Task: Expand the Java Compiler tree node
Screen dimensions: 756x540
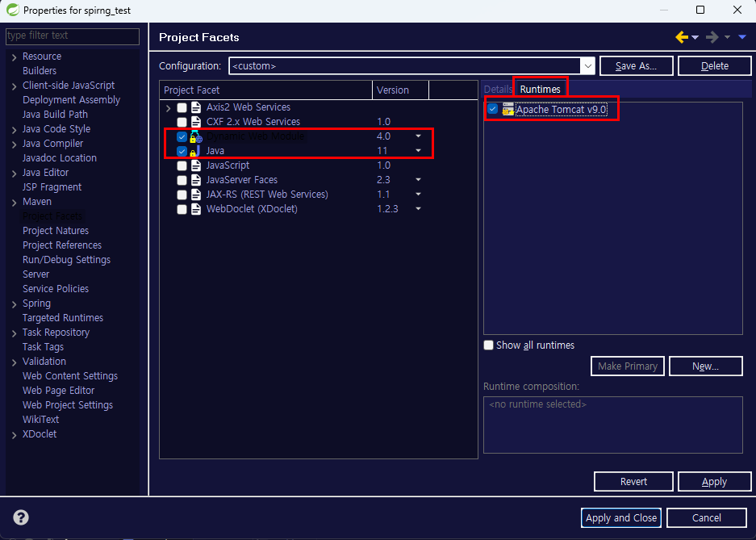Action: [x=14, y=144]
